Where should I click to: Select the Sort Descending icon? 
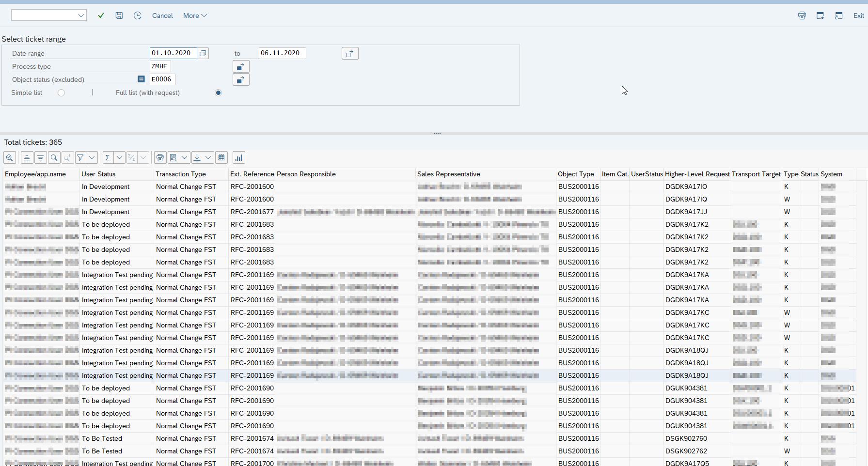[x=40, y=157]
